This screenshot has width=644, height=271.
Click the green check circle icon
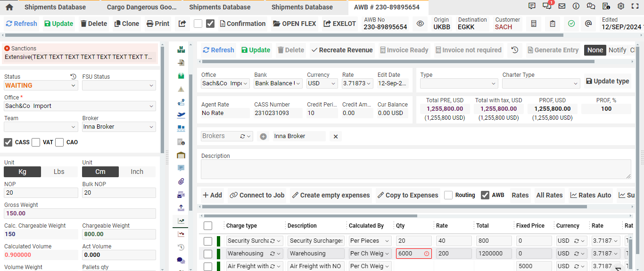point(571,24)
